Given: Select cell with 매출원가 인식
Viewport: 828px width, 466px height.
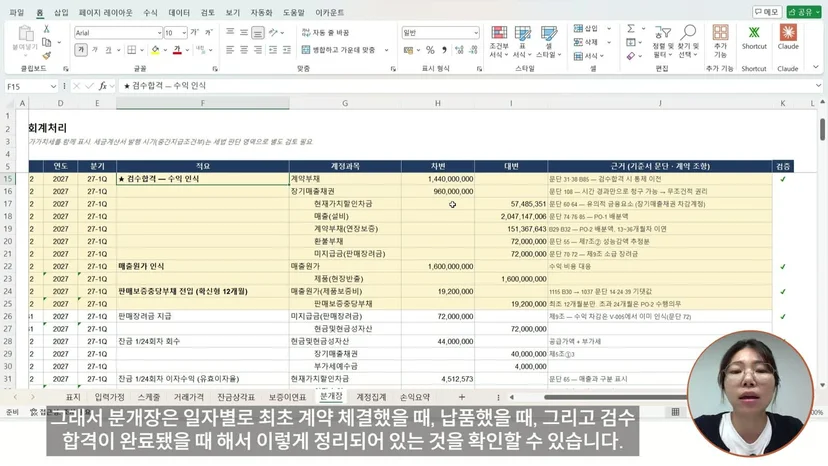Looking at the screenshot, I should pyautogui.click(x=202, y=266).
